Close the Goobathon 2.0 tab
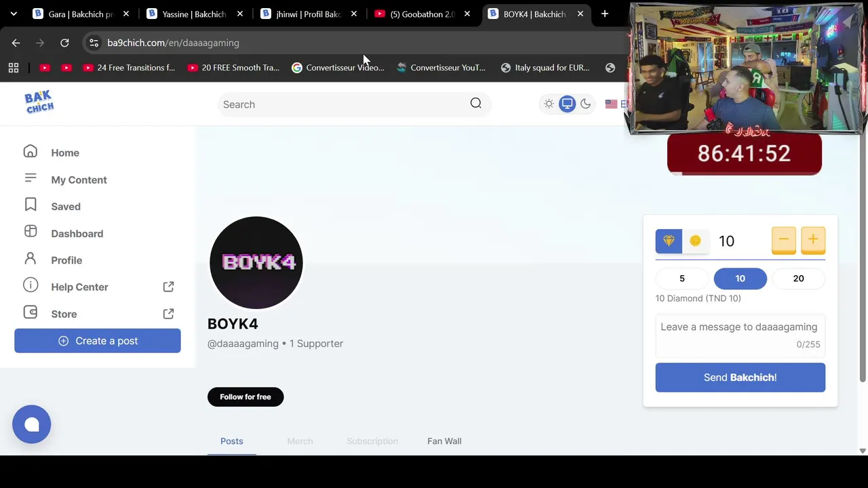 (x=467, y=14)
